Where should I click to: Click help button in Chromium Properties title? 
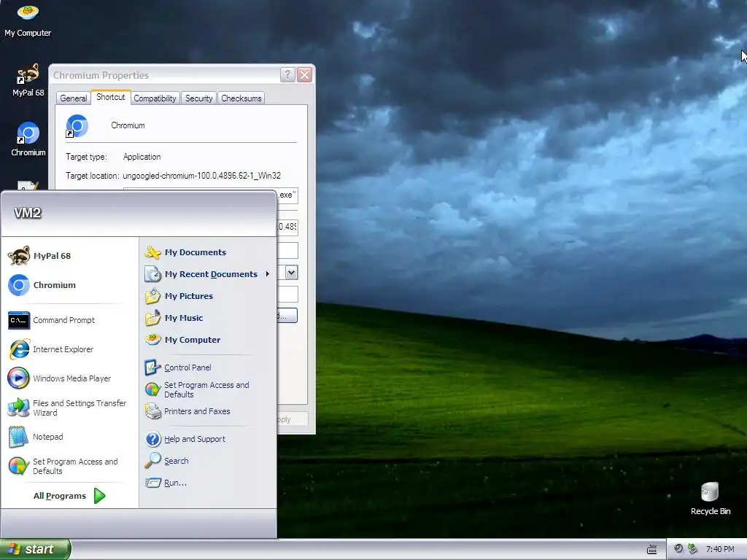(287, 75)
